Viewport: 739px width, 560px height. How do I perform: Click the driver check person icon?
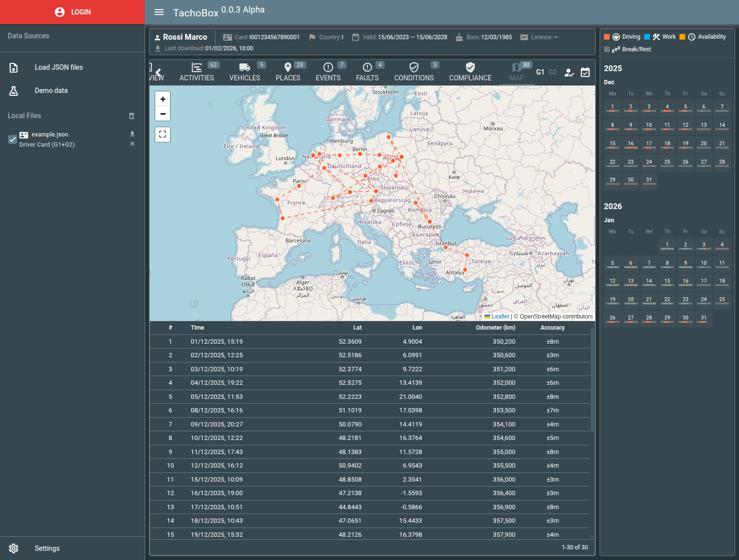click(x=569, y=73)
